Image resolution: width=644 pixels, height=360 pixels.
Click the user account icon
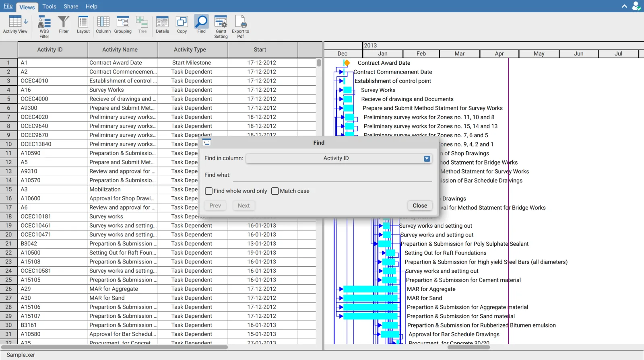coord(636,6)
